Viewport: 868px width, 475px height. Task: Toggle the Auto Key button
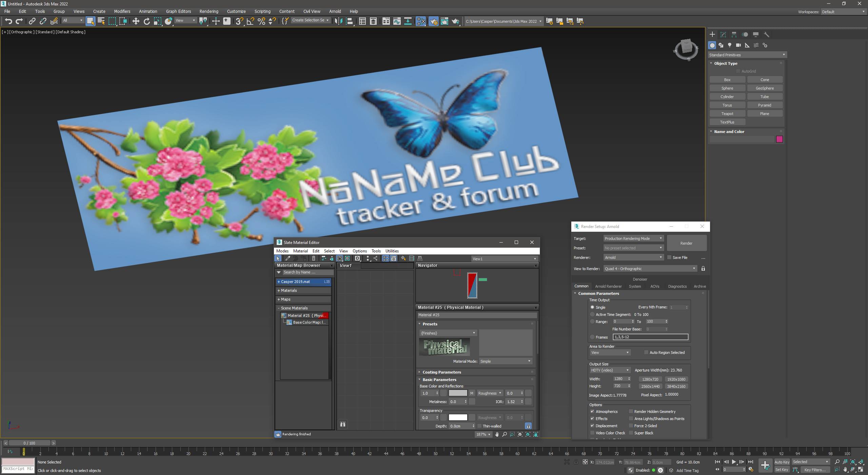tap(782, 462)
